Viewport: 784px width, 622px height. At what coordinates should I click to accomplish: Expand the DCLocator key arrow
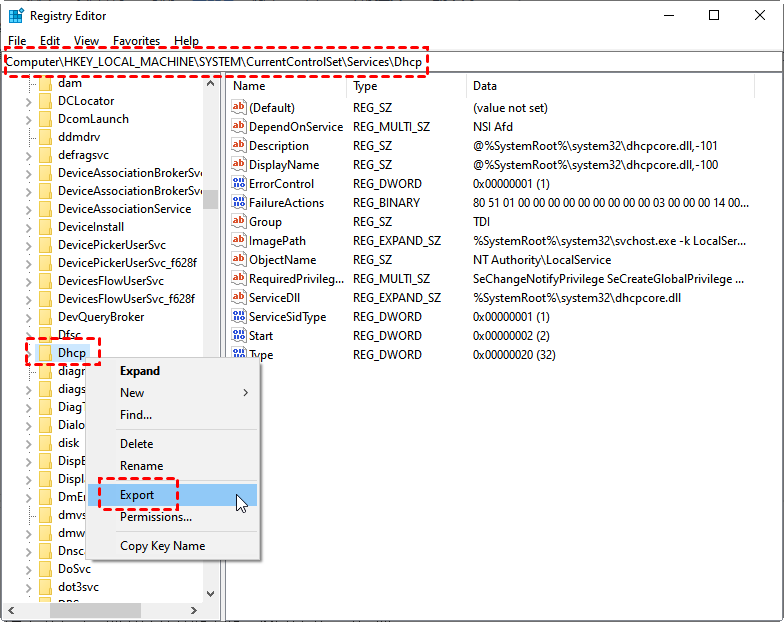[x=28, y=101]
